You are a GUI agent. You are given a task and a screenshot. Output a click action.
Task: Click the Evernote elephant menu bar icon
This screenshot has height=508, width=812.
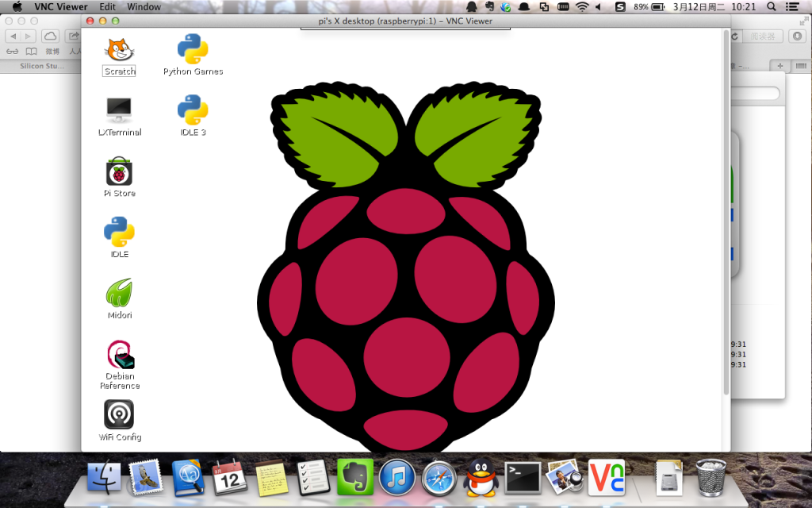489,6
